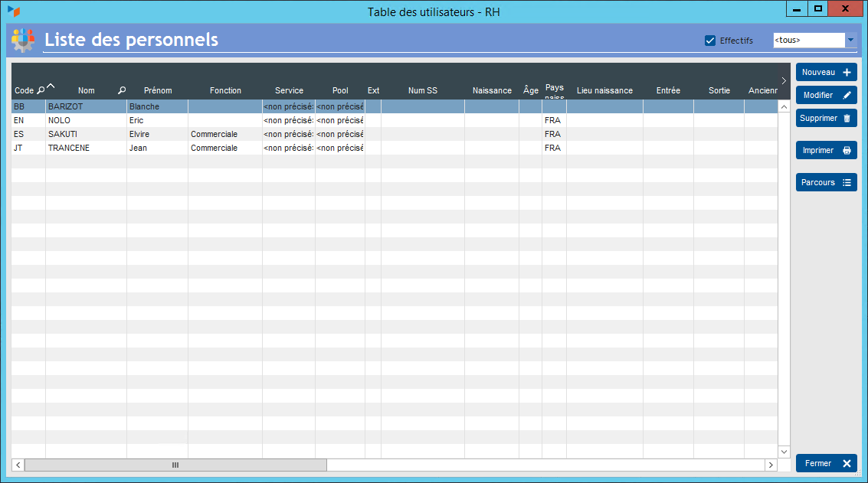Click the magnifier icon in Code column header
This screenshot has height=483, width=868.
(41, 90)
